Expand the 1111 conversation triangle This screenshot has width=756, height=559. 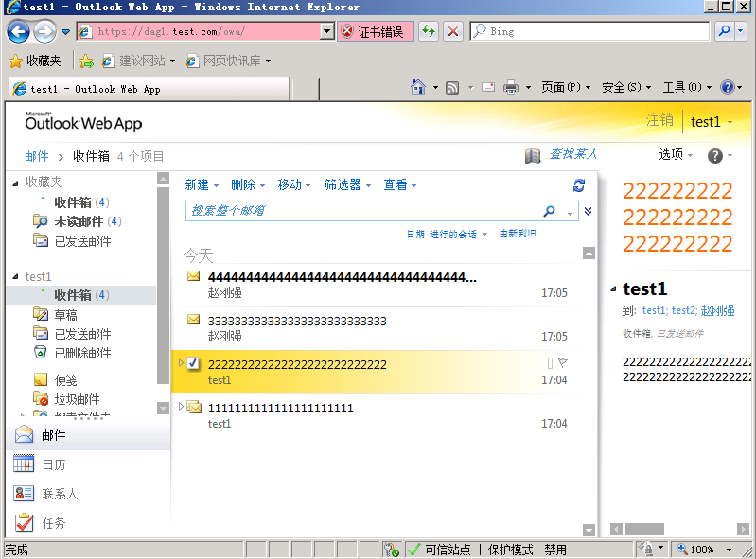pyautogui.click(x=181, y=406)
